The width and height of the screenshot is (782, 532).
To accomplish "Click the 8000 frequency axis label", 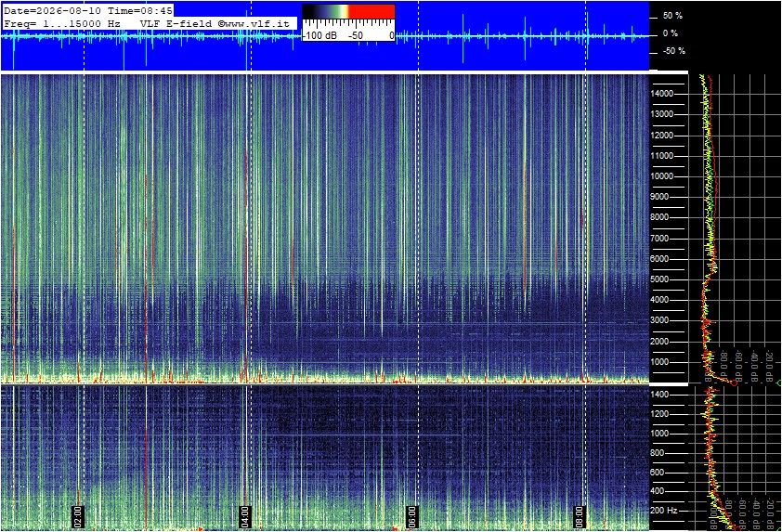I will 660,217.
